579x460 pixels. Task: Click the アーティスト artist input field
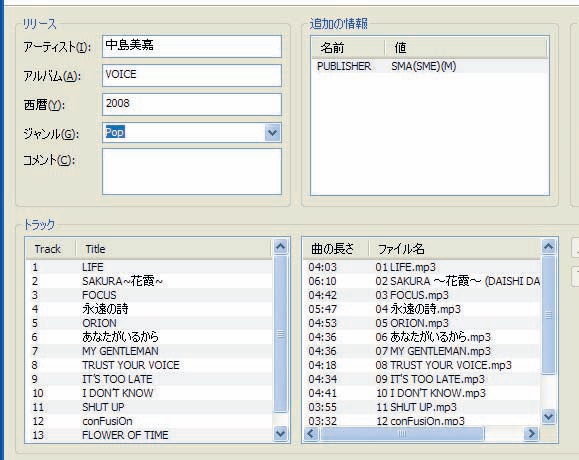[x=192, y=46]
